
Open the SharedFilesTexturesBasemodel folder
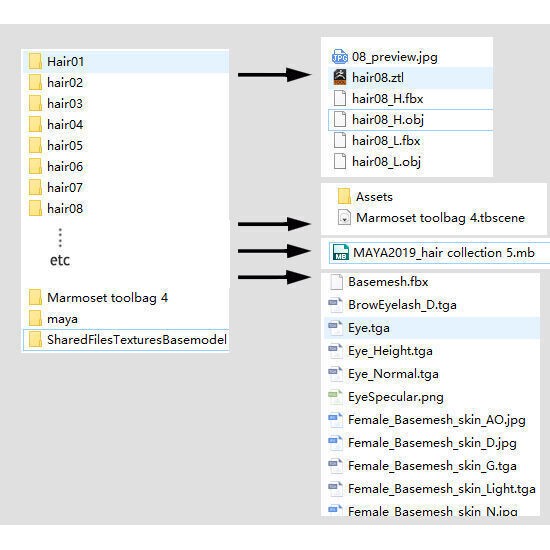126,340
